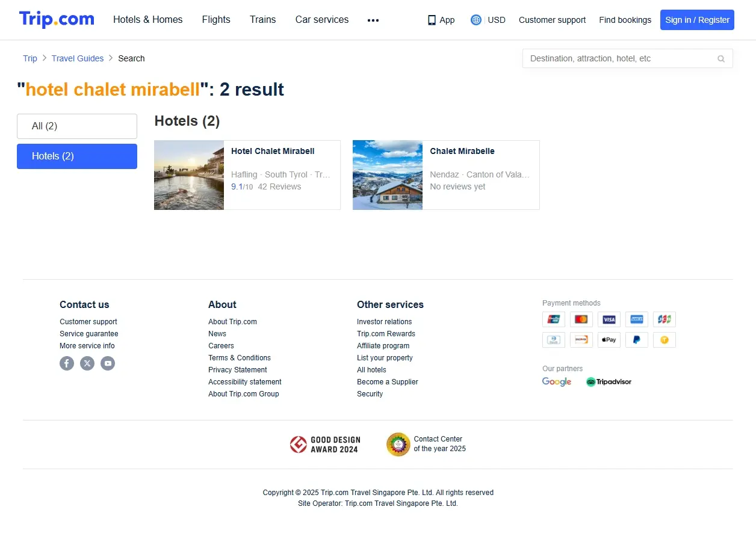Click the PayPal payment icon

pyautogui.click(x=637, y=340)
